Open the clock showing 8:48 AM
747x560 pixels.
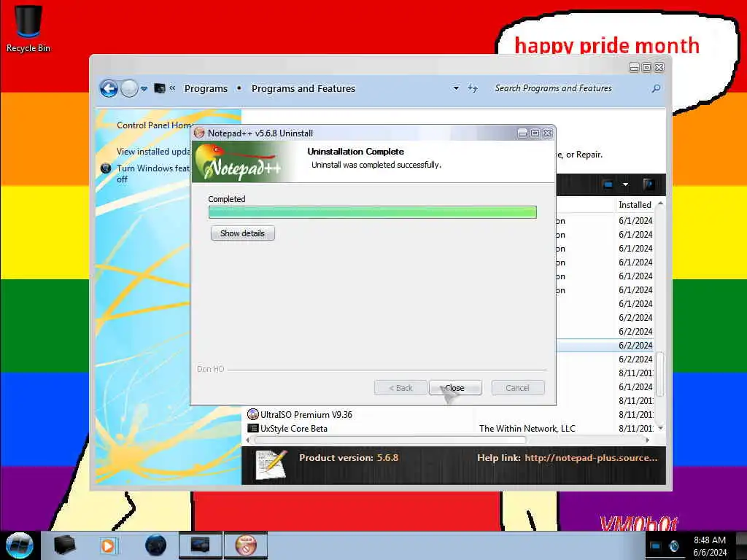pyautogui.click(x=710, y=546)
